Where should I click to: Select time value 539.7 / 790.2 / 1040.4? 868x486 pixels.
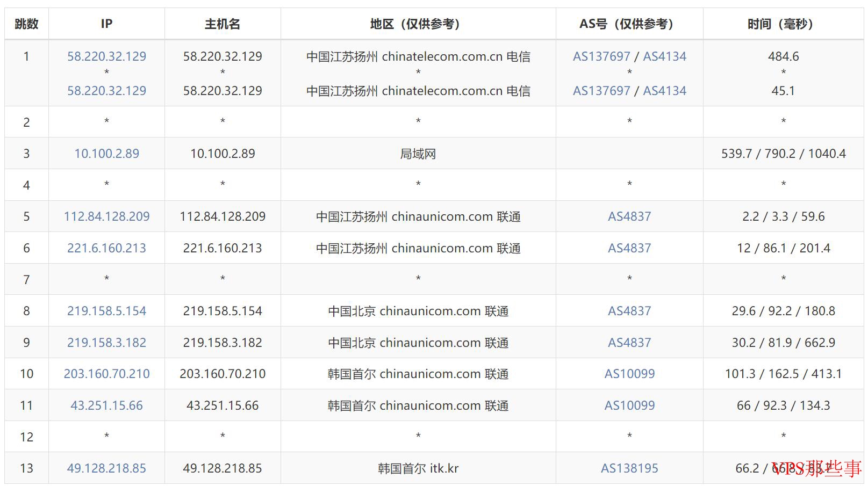pos(783,154)
